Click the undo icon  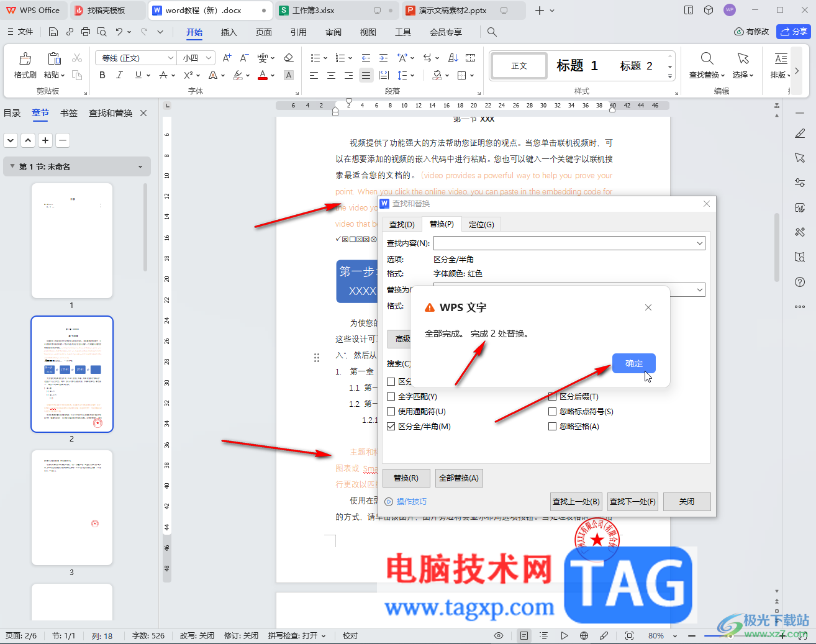coord(119,32)
